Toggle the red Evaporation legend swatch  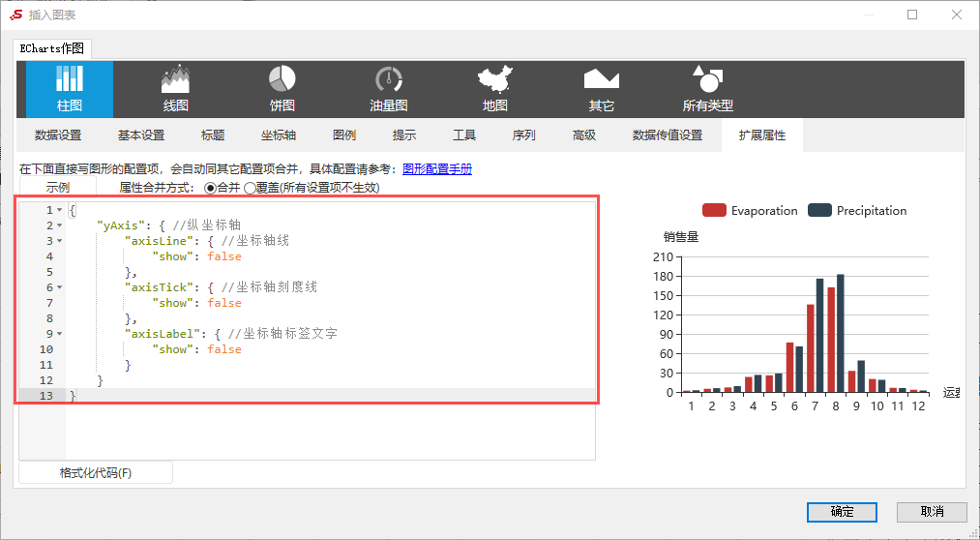click(714, 211)
